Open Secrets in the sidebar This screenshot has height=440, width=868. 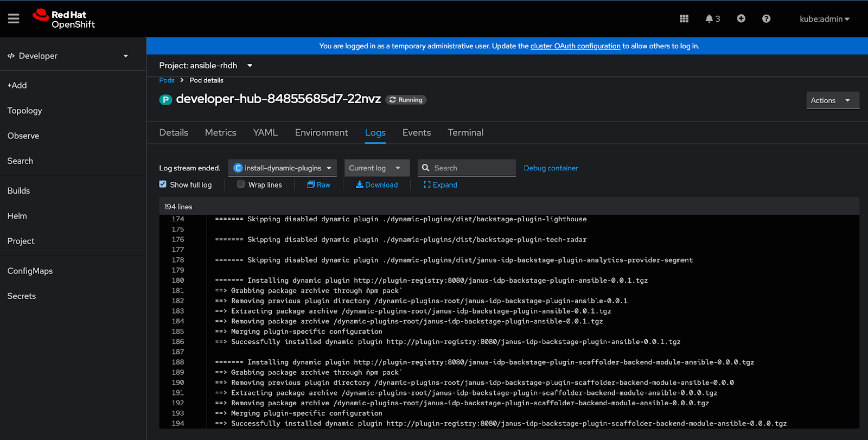[x=21, y=296]
